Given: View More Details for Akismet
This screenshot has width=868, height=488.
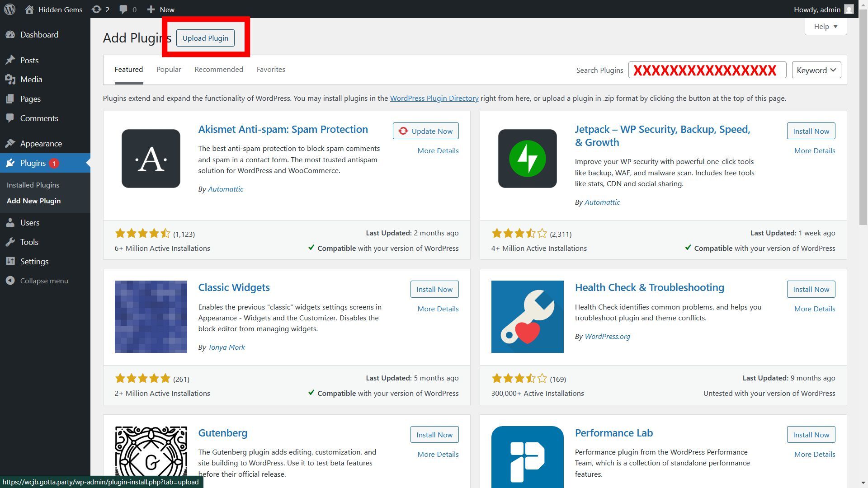Looking at the screenshot, I should (438, 151).
